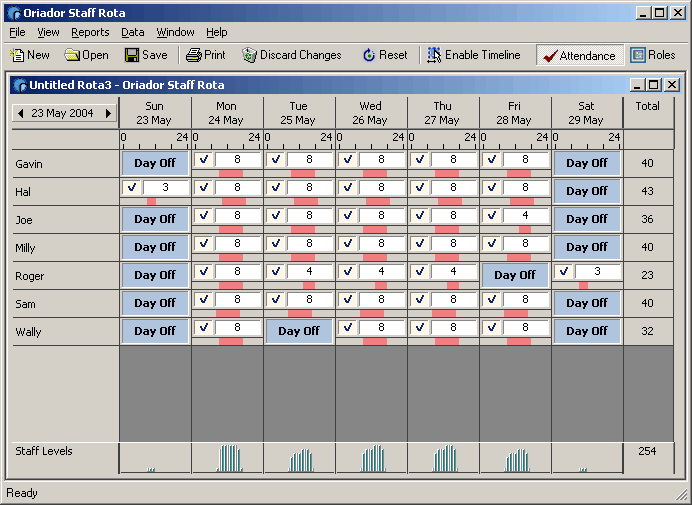The height and width of the screenshot is (505, 692).
Task: Untick Wally's Monday attendance checkbox
Action: 204,328
